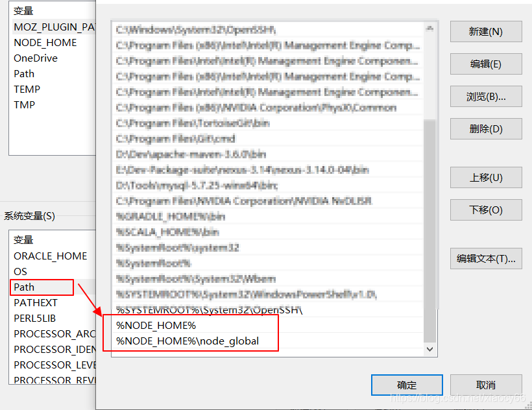Confirm with the 确定 button

click(407, 385)
